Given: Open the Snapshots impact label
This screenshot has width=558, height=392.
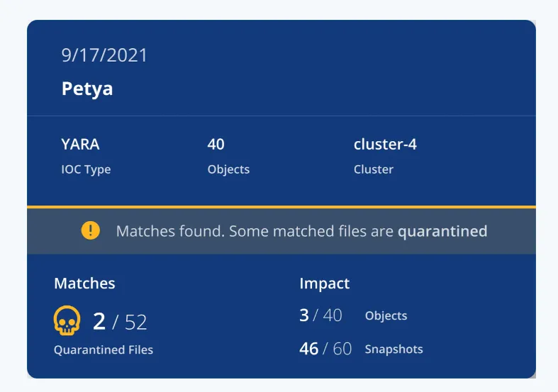Looking at the screenshot, I should point(394,349).
